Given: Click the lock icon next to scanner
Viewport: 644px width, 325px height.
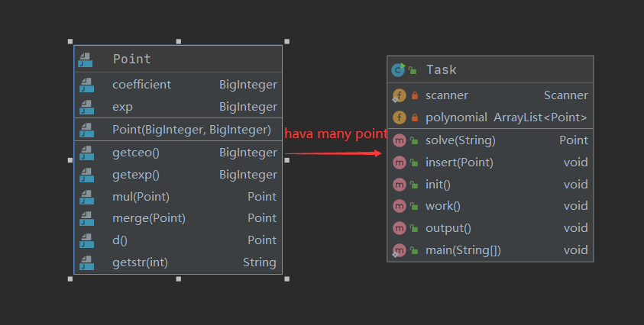Looking at the screenshot, I should [415, 96].
